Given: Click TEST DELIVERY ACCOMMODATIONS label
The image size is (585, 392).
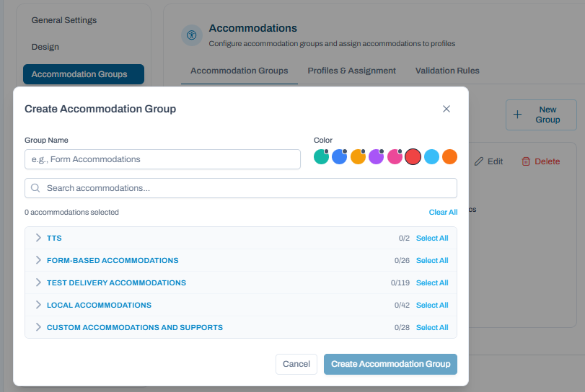Looking at the screenshot, I should click(116, 282).
